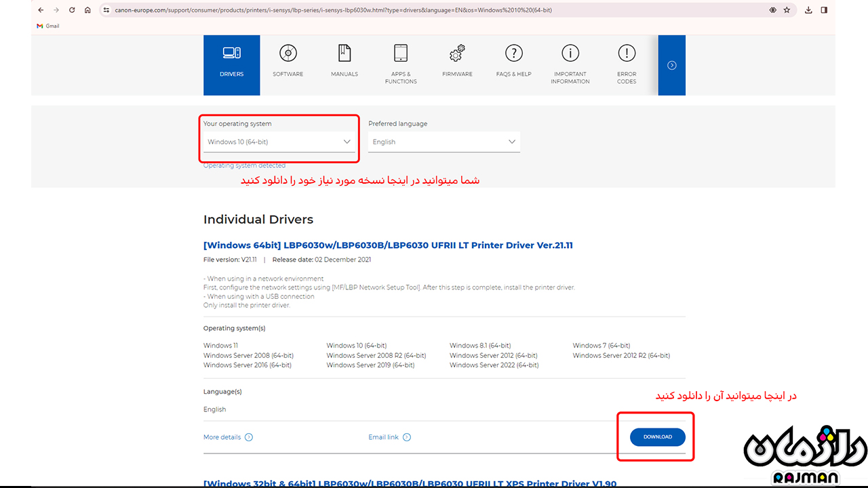The width and height of the screenshot is (868, 488).
Task: Select the Firmware gears icon
Action: (x=457, y=53)
